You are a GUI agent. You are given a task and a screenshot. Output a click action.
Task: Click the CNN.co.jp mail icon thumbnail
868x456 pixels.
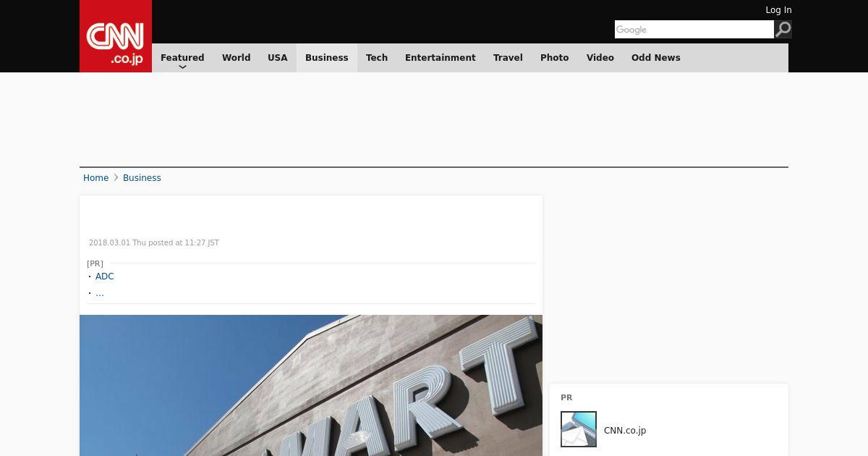(x=579, y=429)
